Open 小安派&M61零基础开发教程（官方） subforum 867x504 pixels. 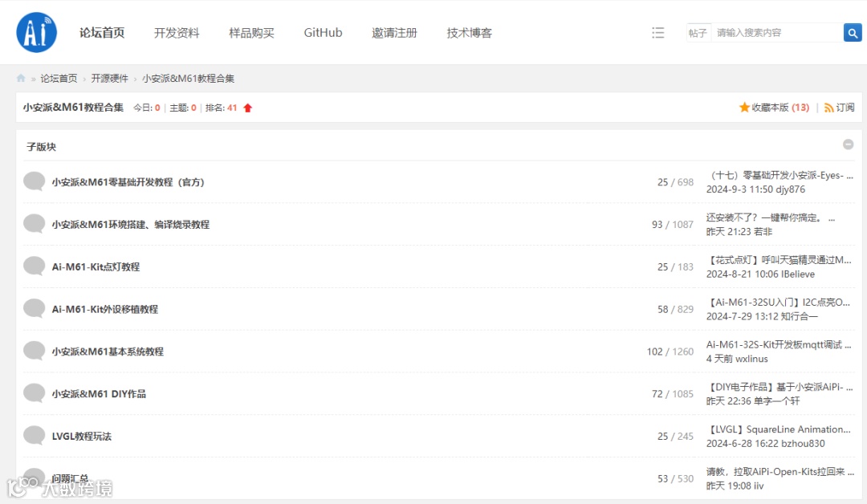click(128, 182)
